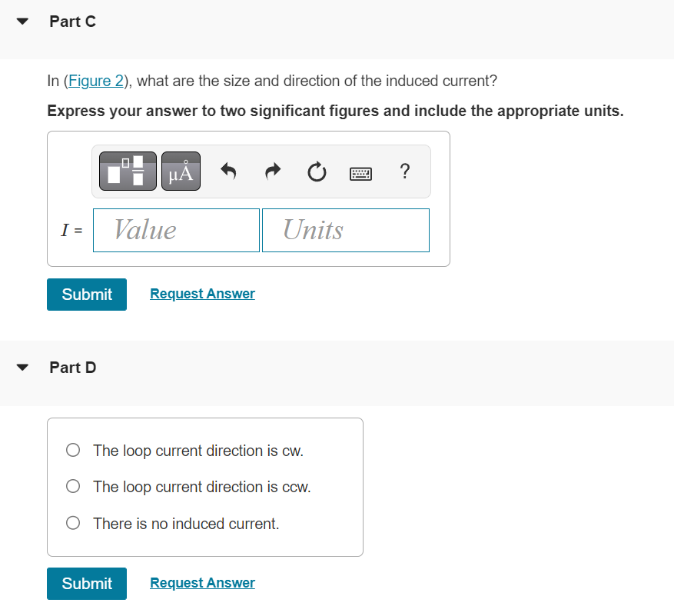Viewport: 674px width, 616px height.
Task: Click the redo arrow in the answer toolbar
Action: [272, 171]
